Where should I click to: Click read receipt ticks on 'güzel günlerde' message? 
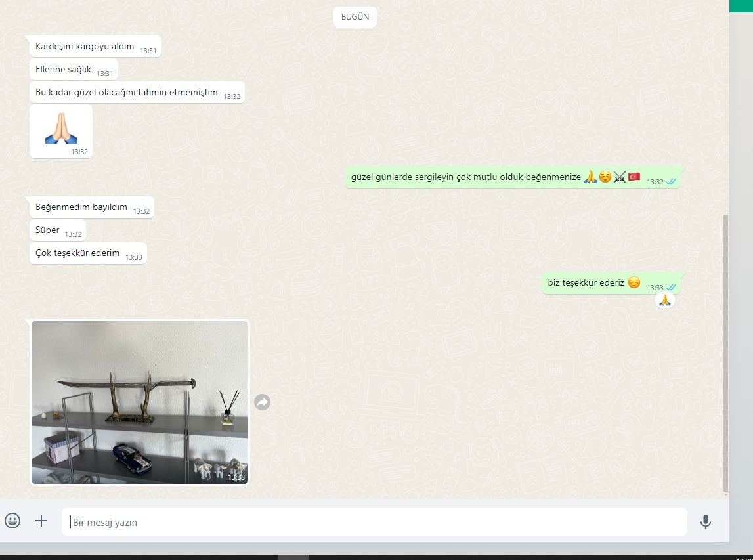click(x=670, y=182)
